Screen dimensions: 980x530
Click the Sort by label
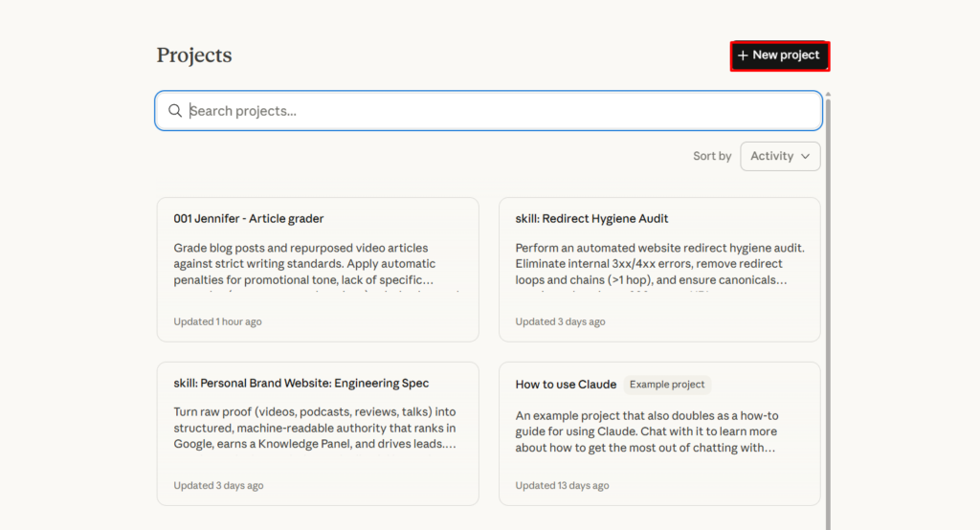[x=712, y=156]
